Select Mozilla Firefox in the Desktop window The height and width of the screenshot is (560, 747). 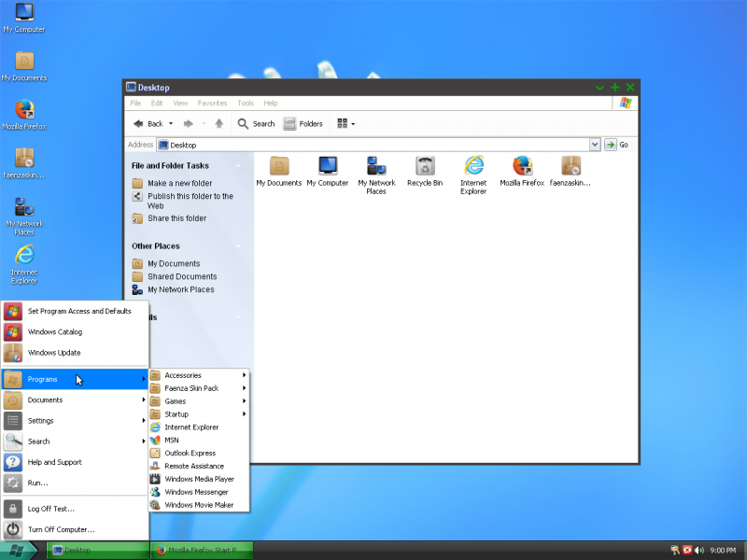[522, 172]
